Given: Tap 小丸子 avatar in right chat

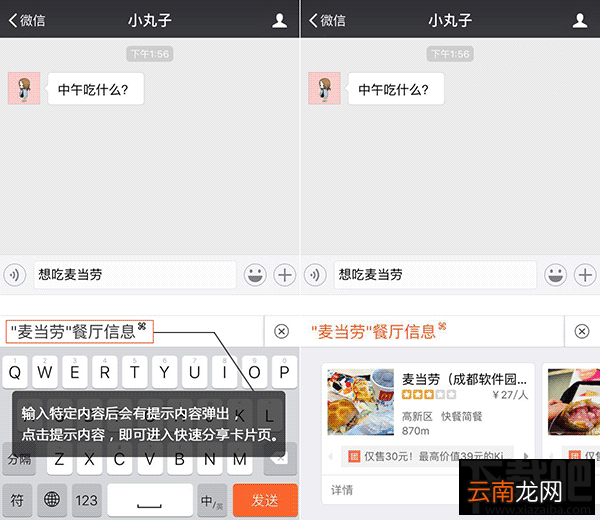Looking at the screenshot, I should [324, 88].
